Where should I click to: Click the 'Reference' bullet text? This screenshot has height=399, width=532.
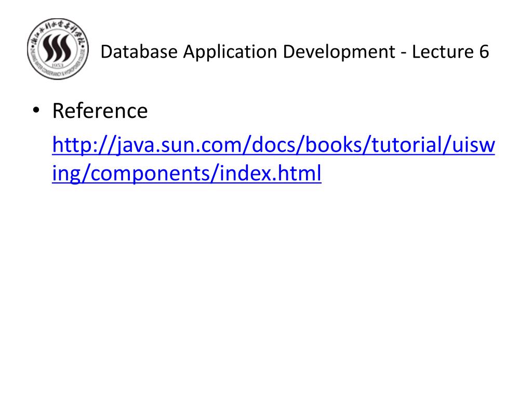pos(100,111)
